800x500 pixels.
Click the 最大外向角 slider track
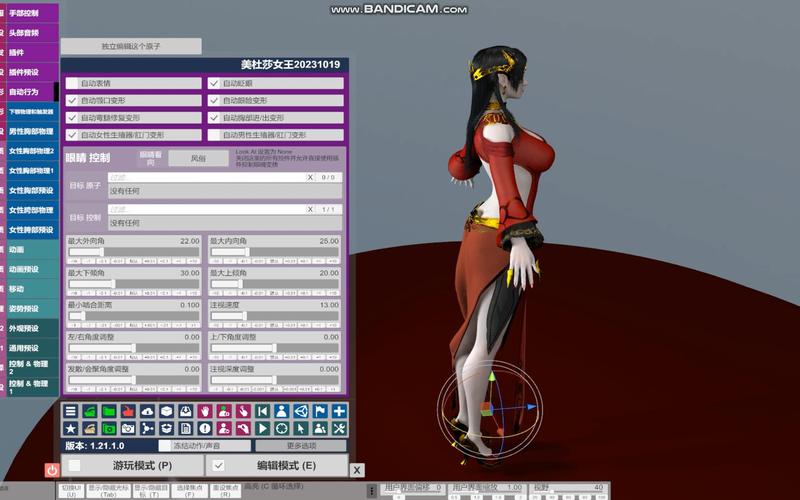tap(134, 253)
